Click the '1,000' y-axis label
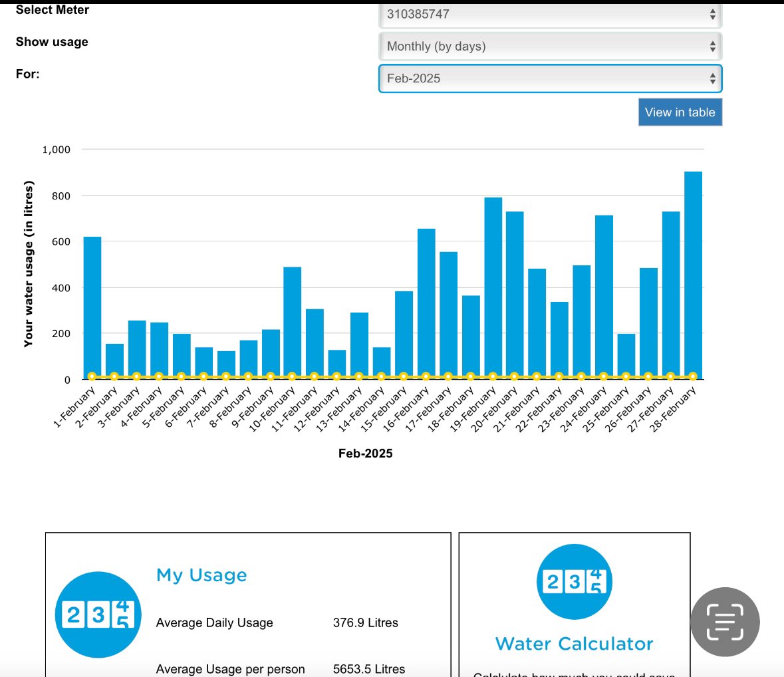This screenshot has width=784, height=677. [57, 150]
